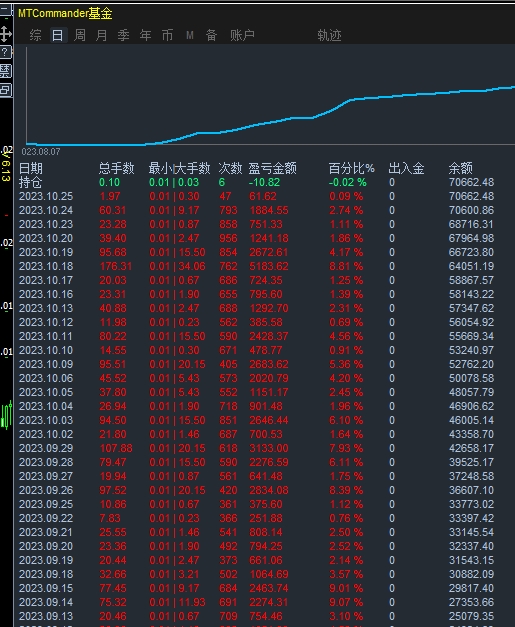This screenshot has width=515, height=627.
Task: Open the 季 quarterly tab
Action: (124, 35)
